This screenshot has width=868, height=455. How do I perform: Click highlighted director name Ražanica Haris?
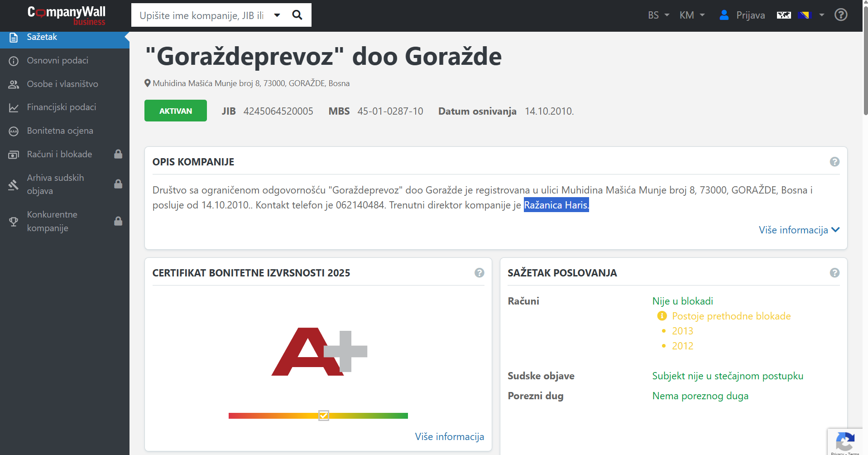[x=556, y=205]
